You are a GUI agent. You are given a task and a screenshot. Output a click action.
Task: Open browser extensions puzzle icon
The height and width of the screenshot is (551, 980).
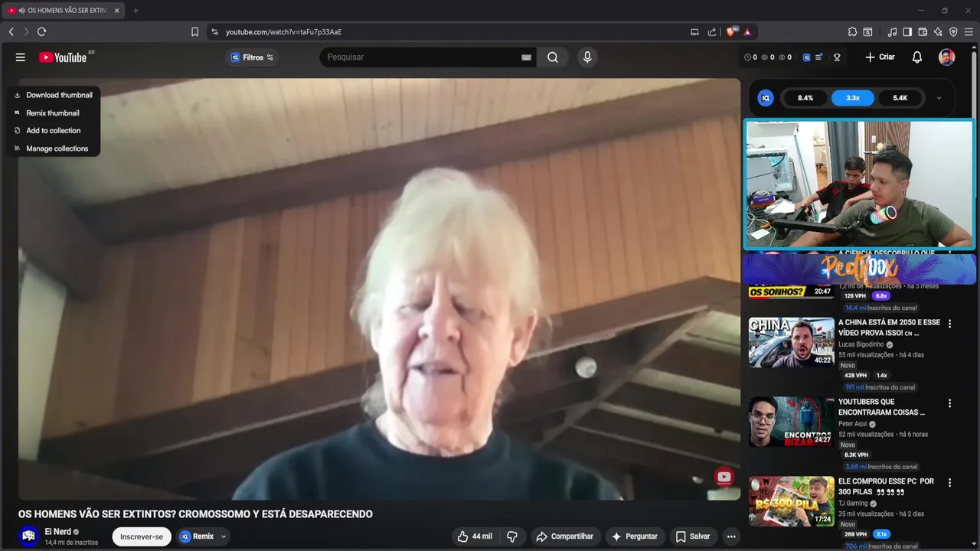[852, 32]
